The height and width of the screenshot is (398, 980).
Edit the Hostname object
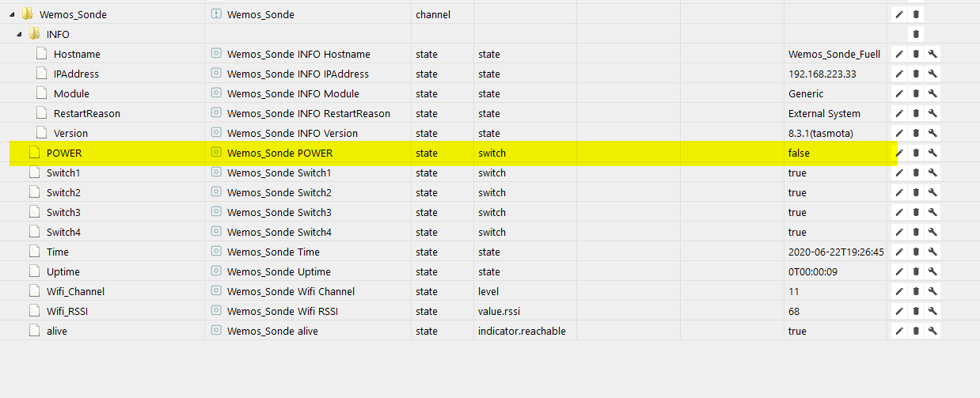coord(899,54)
